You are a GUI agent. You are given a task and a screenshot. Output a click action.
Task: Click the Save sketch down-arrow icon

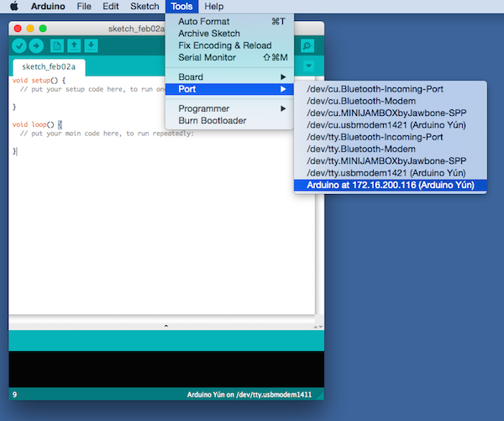[x=91, y=45]
